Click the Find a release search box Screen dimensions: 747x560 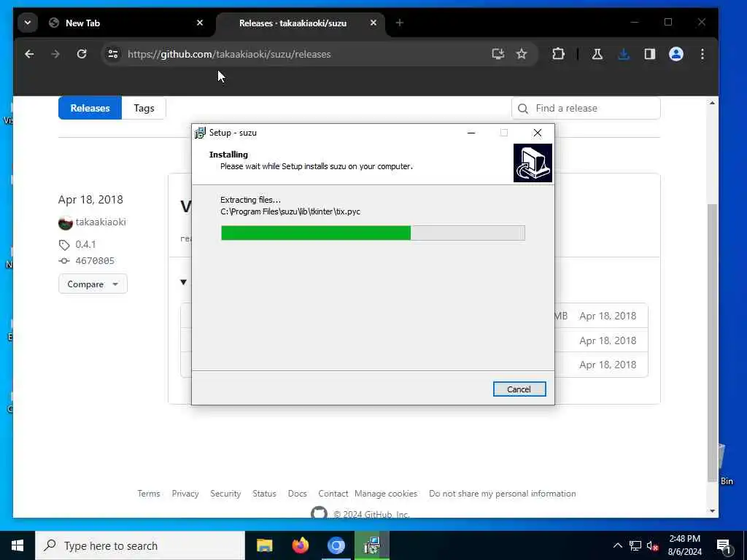coord(586,108)
